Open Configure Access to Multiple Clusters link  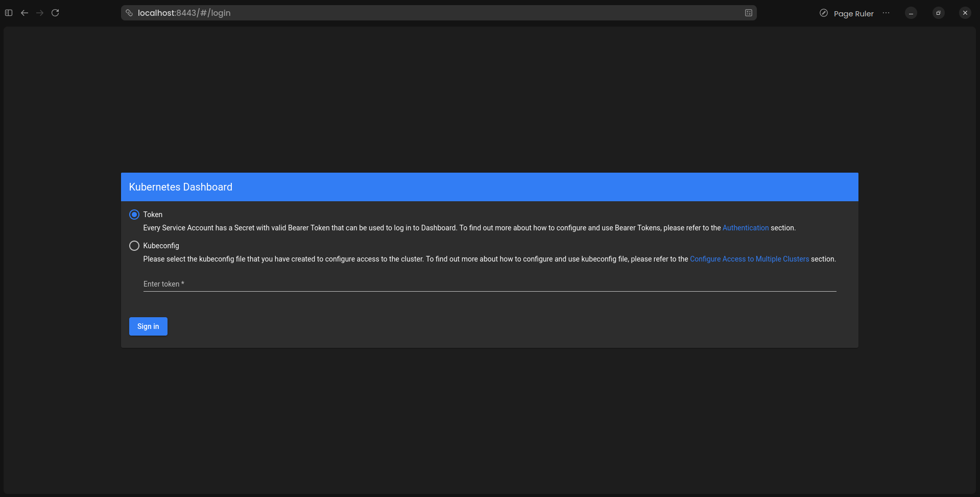pos(749,259)
